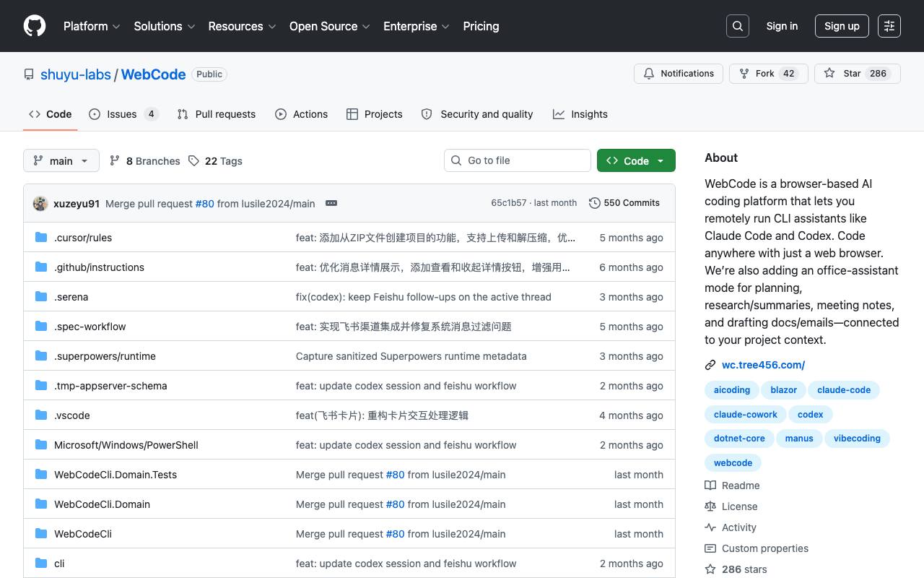
Task: Open the wc.tree456.com website link
Action: coord(763,366)
